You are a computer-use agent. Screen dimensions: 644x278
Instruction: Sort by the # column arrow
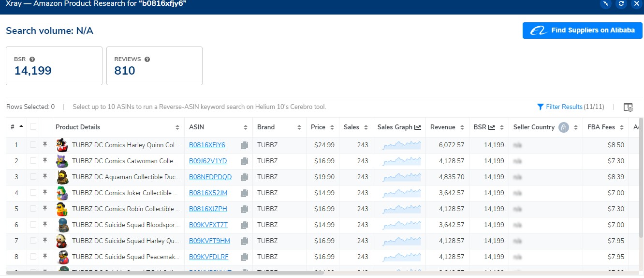pyautogui.click(x=21, y=127)
